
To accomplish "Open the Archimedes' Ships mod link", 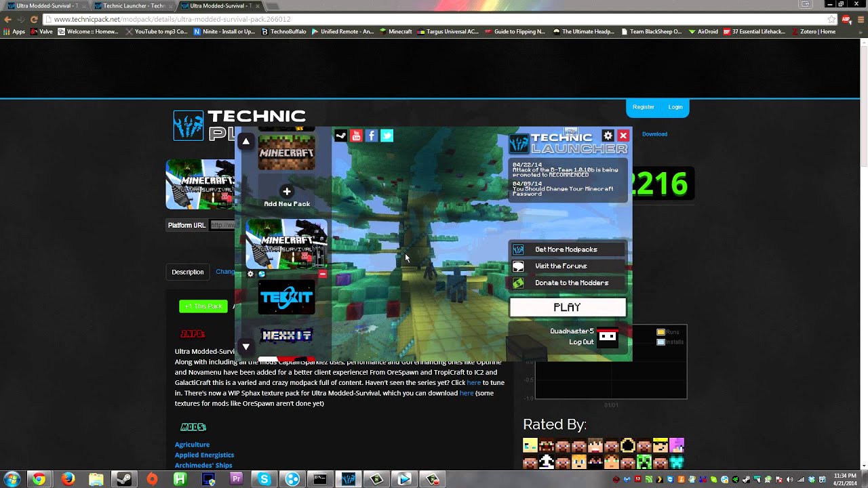I will tap(203, 466).
